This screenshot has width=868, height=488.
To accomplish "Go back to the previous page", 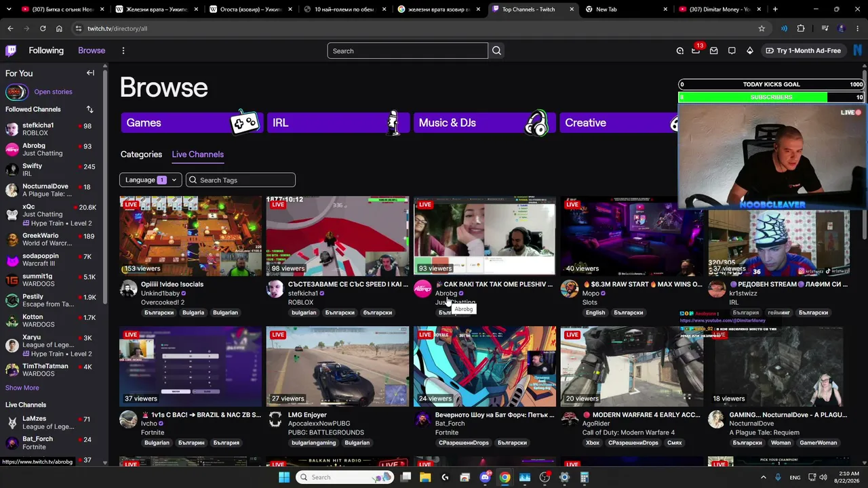I will click(x=10, y=28).
